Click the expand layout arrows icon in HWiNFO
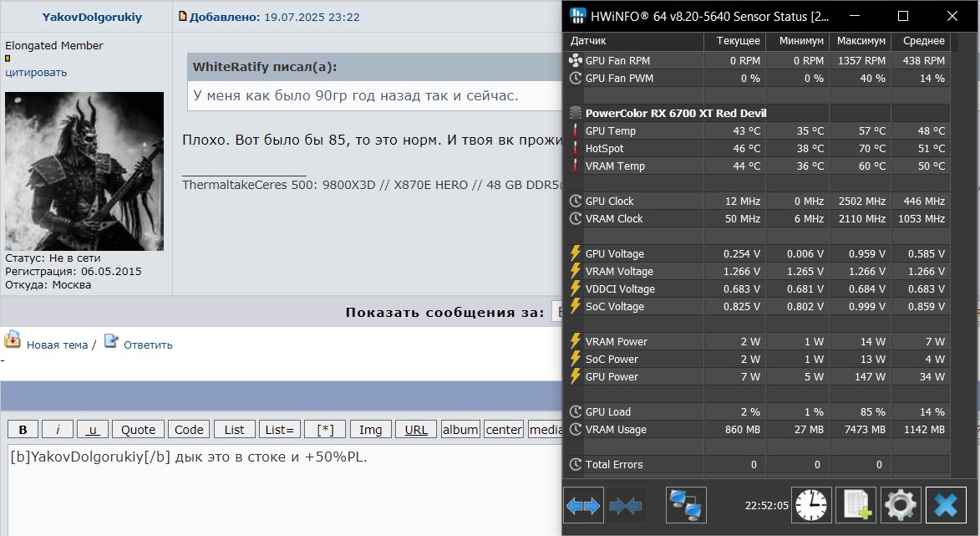Image resolution: width=980 pixels, height=536 pixels. point(583,505)
